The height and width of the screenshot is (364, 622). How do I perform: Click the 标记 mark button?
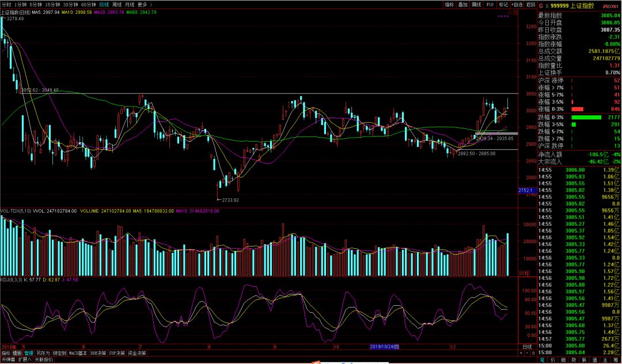pos(503,4)
